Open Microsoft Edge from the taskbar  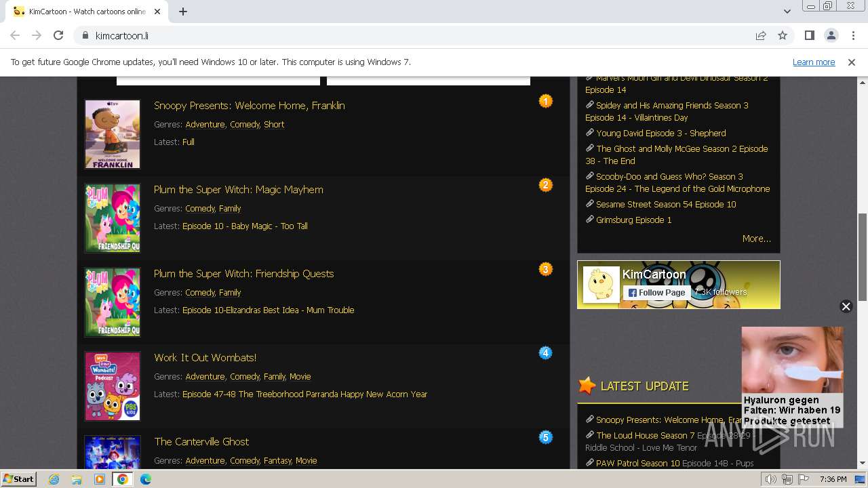tap(146, 479)
